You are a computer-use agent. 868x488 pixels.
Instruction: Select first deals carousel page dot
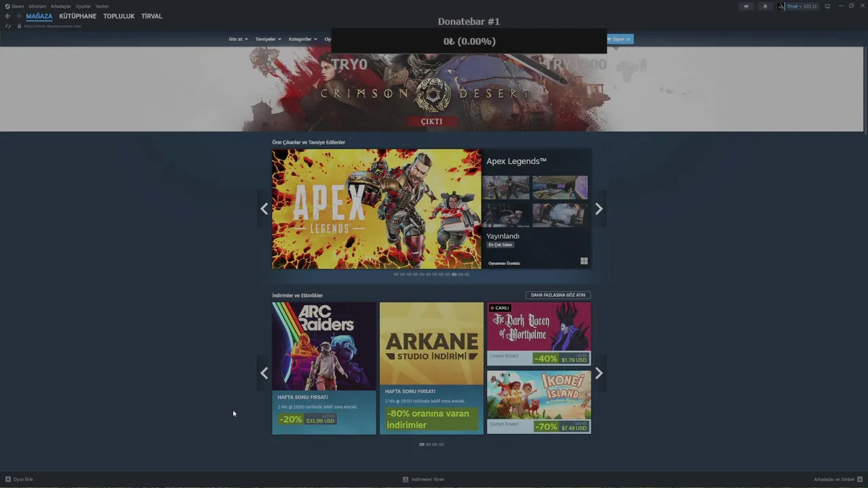click(422, 445)
